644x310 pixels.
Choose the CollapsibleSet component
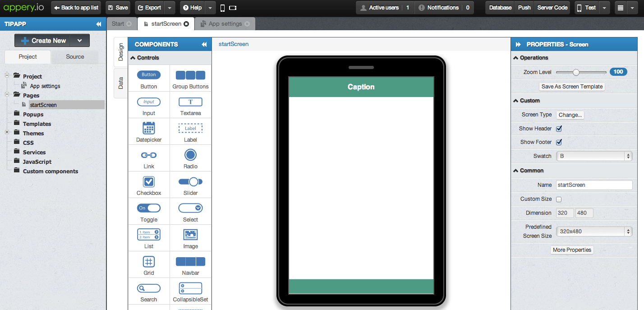click(x=190, y=291)
